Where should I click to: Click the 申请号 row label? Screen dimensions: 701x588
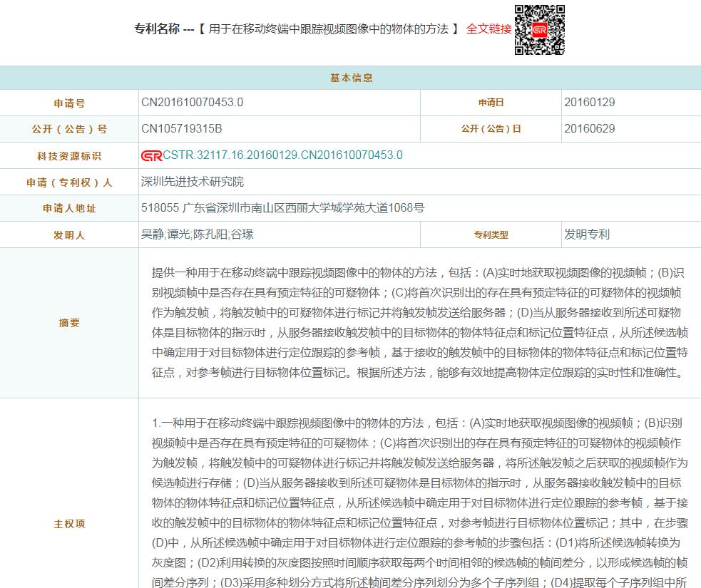pyautogui.click(x=69, y=103)
